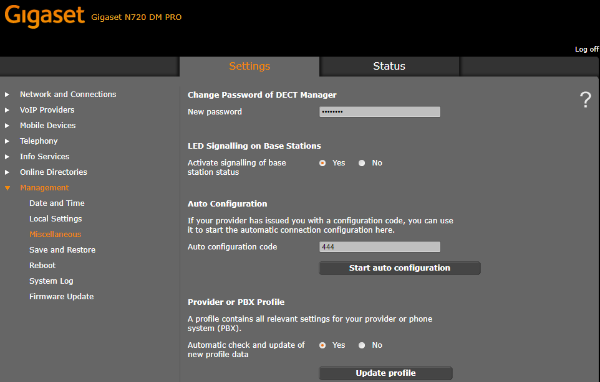Open Info Services menu
The height and width of the screenshot is (382, 600).
click(x=45, y=157)
